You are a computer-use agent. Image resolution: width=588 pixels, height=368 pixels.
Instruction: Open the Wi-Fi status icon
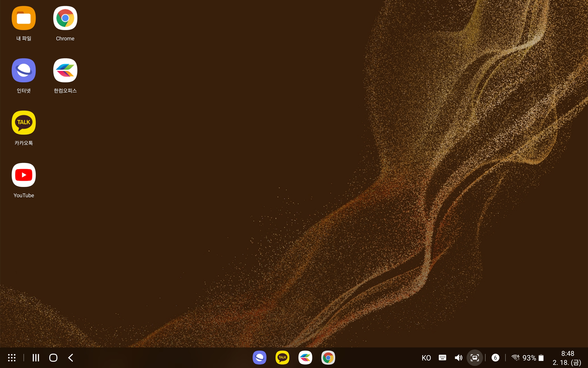tap(515, 357)
